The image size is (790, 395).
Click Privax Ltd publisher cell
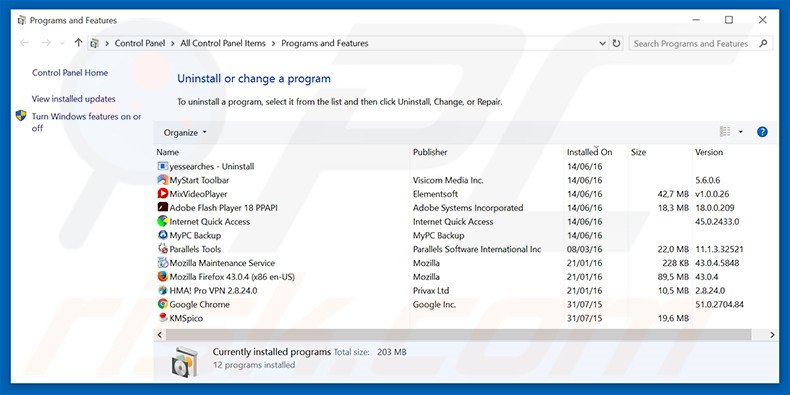tap(431, 291)
